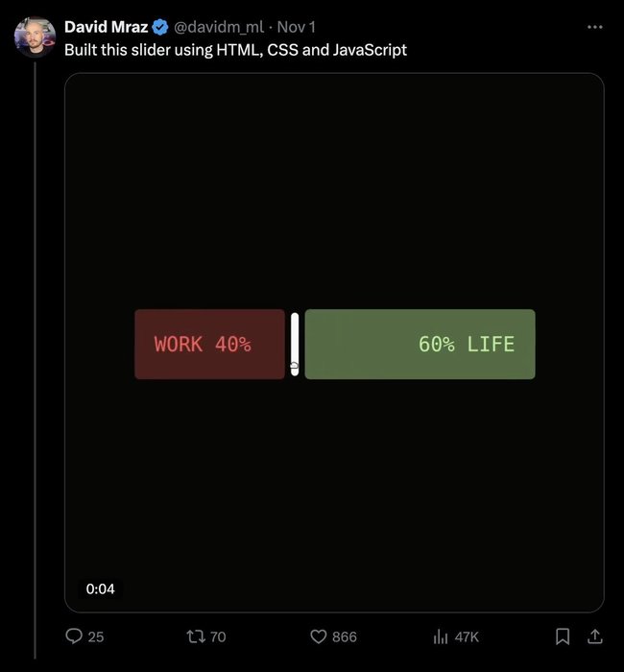
Task: Click the red WORK 40% block
Action: point(209,344)
